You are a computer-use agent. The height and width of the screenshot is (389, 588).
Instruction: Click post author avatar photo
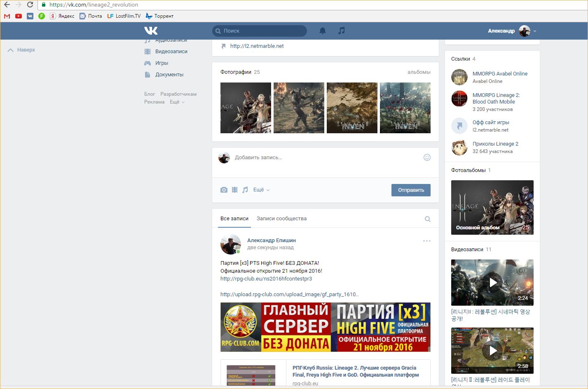tap(231, 244)
